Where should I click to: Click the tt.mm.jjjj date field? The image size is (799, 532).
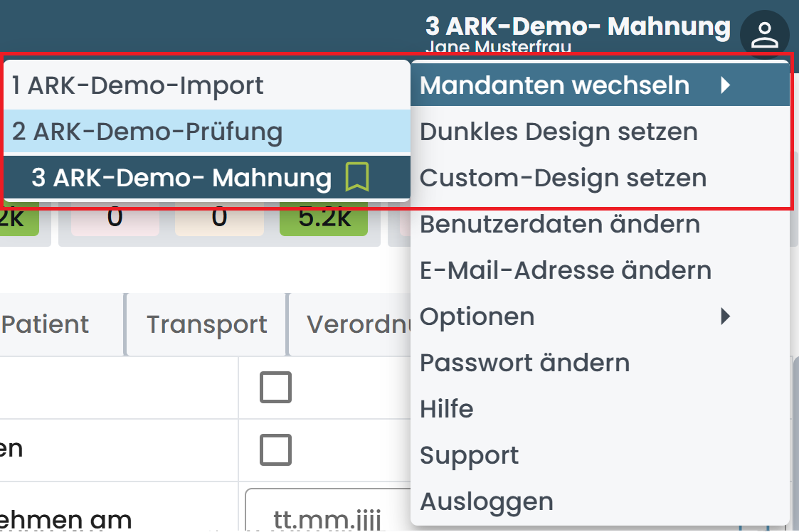pos(327,516)
